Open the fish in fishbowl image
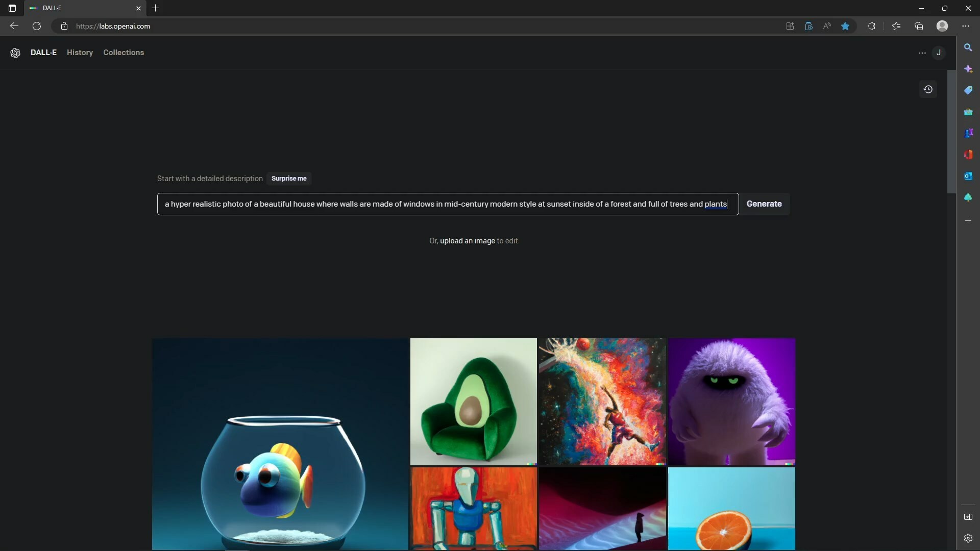This screenshot has height=551, width=980. [x=280, y=444]
